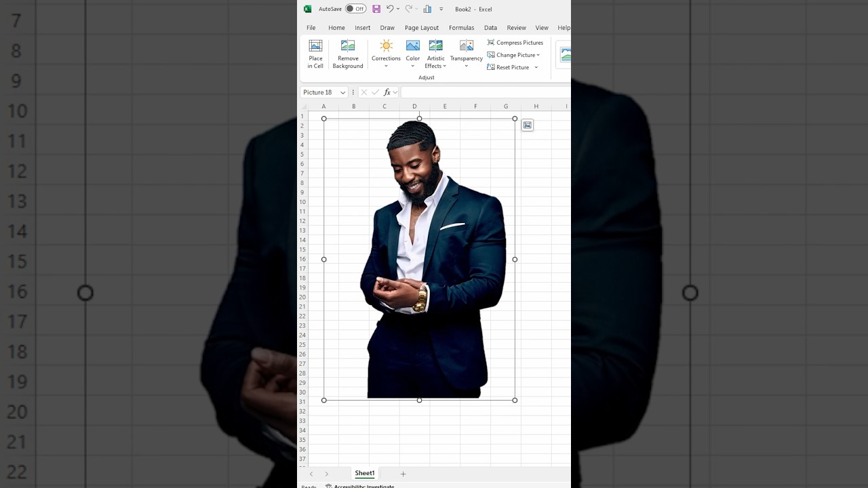Click the right-middle picture sizing handle
This screenshot has height=488, width=868.
(x=515, y=260)
